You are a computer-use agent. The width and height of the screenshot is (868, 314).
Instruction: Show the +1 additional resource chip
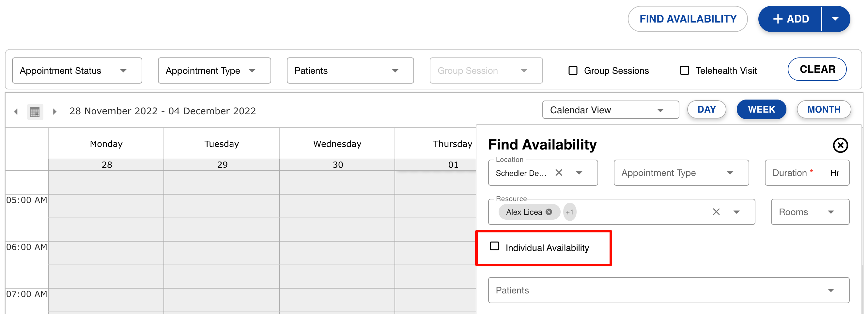[569, 212]
